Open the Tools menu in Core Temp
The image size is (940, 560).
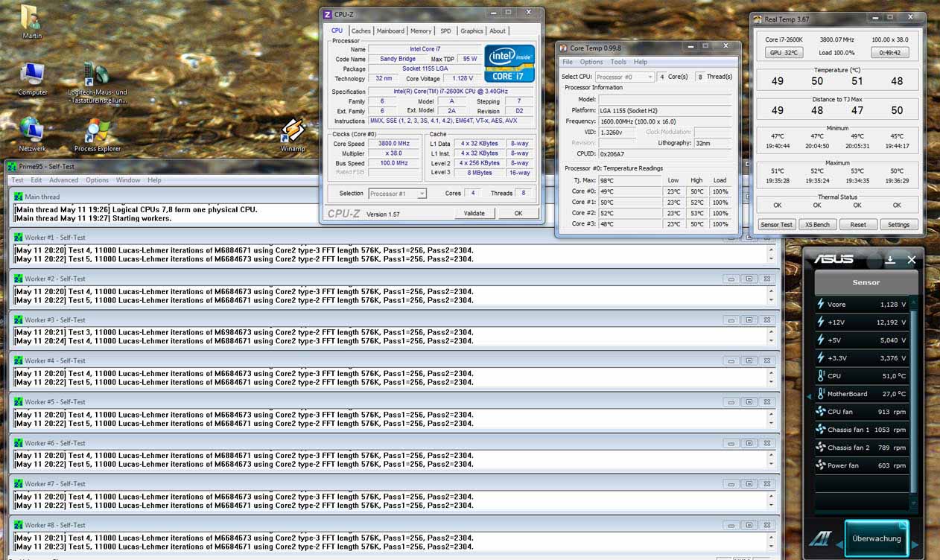click(x=618, y=62)
